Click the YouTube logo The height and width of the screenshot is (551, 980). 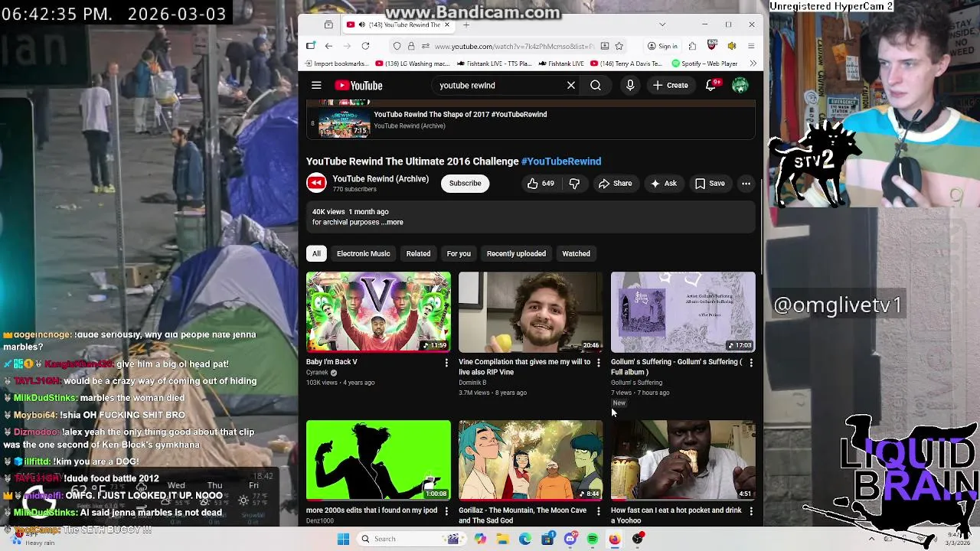tap(358, 86)
